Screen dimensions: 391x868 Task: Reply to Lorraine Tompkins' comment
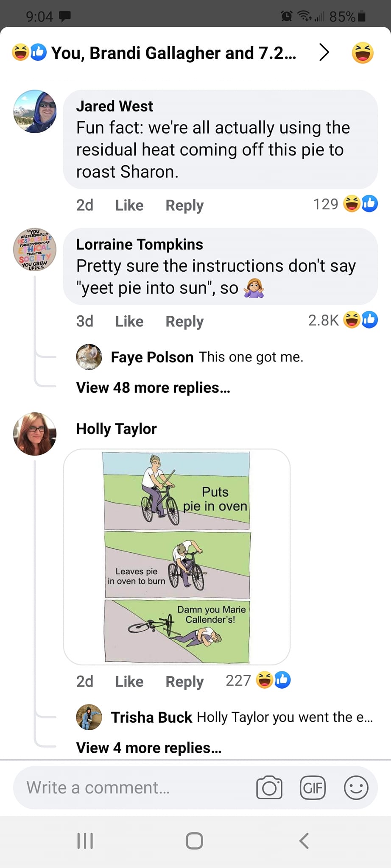(184, 321)
